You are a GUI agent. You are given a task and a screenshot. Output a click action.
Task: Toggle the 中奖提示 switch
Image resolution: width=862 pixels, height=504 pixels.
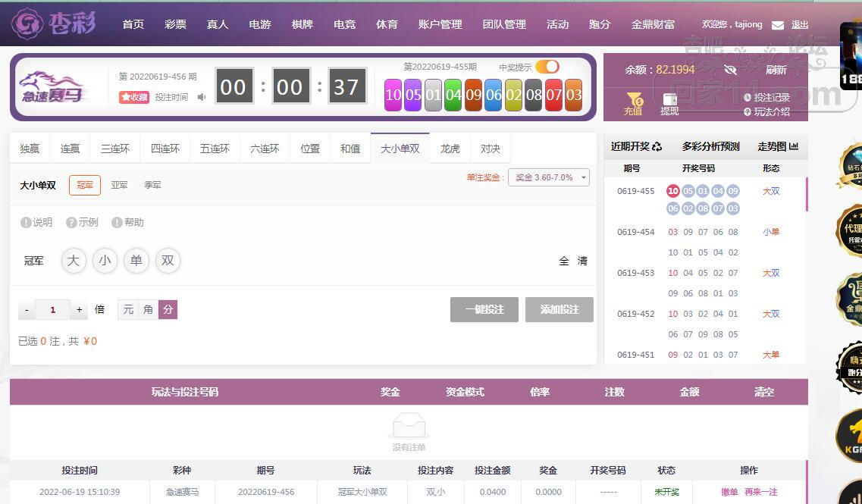tap(547, 67)
